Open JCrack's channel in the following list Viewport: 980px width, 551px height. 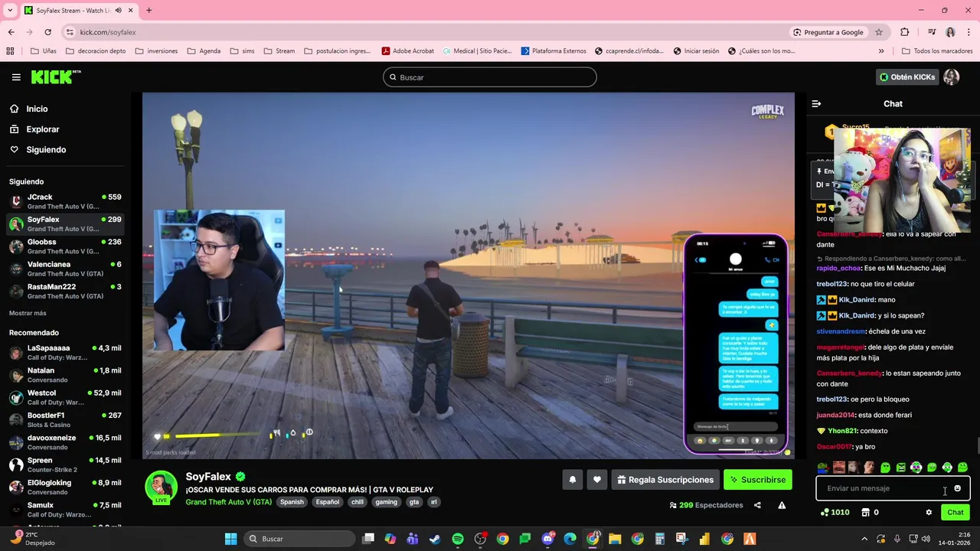65,201
